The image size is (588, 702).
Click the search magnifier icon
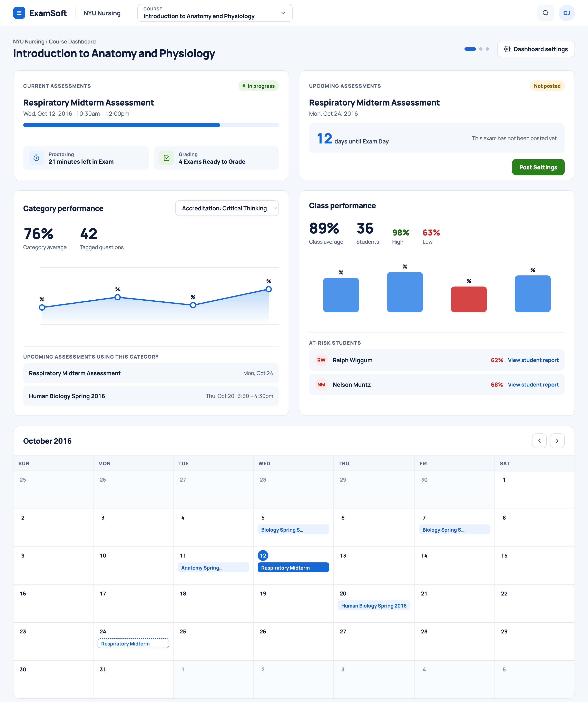pyautogui.click(x=545, y=13)
